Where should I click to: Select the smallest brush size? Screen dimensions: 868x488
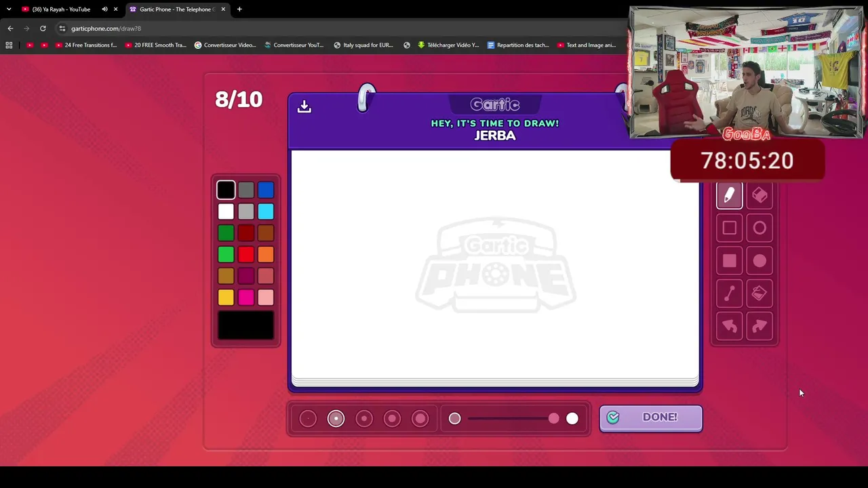coord(308,419)
